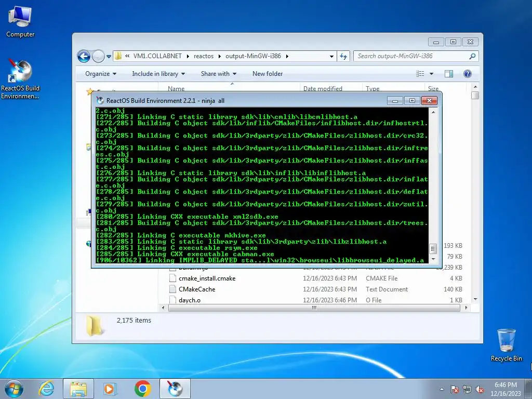Open the Include in library menu
The height and width of the screenshot is (399, 532).
(x=158, y=74)
